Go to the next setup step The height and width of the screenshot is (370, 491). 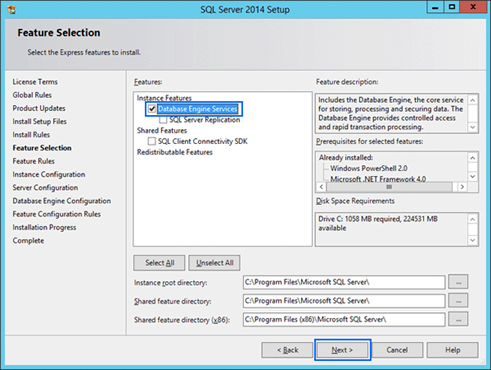(342, 350)
